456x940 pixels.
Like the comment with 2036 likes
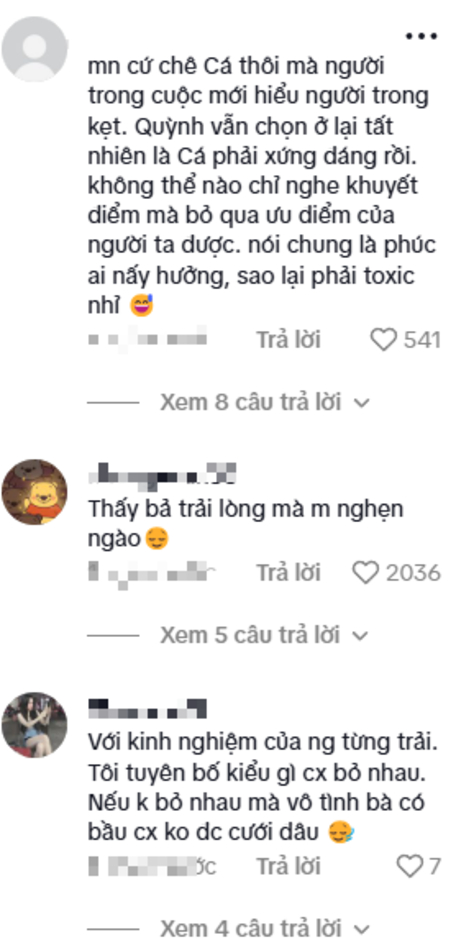[x=366, y=573]
